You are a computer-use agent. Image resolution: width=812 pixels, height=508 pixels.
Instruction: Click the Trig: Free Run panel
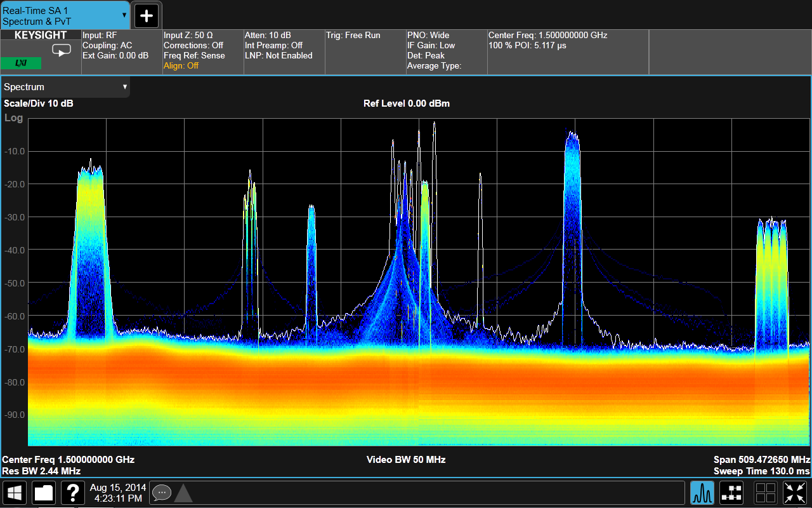[x=365, y=51]
